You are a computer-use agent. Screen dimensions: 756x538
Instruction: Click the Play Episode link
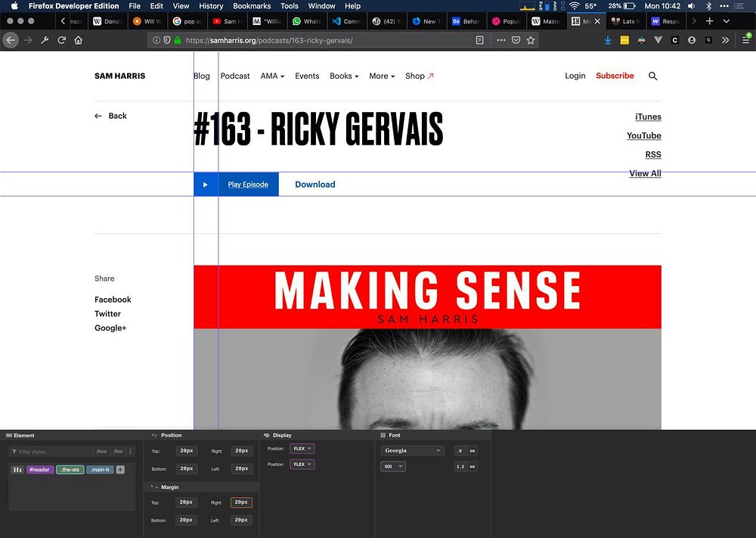(248, 185)
